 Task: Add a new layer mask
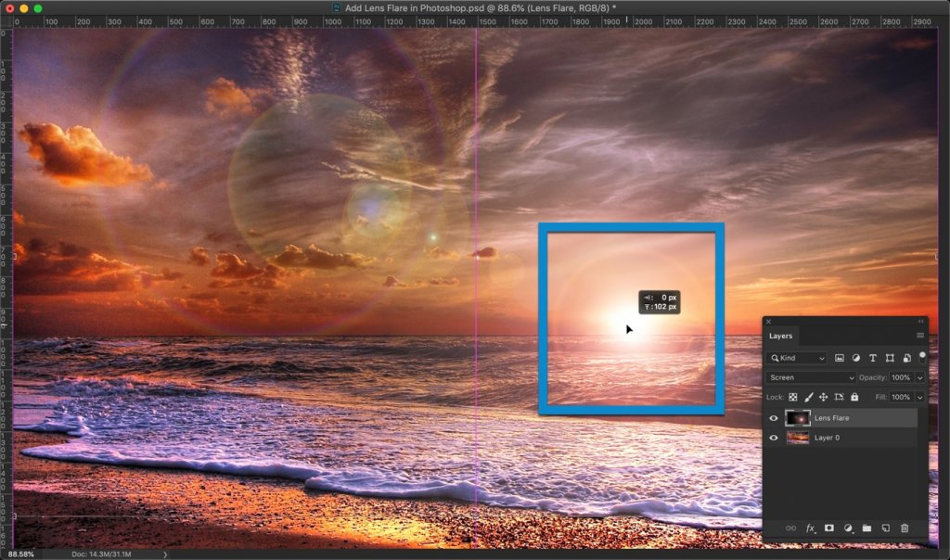point(829,527)
